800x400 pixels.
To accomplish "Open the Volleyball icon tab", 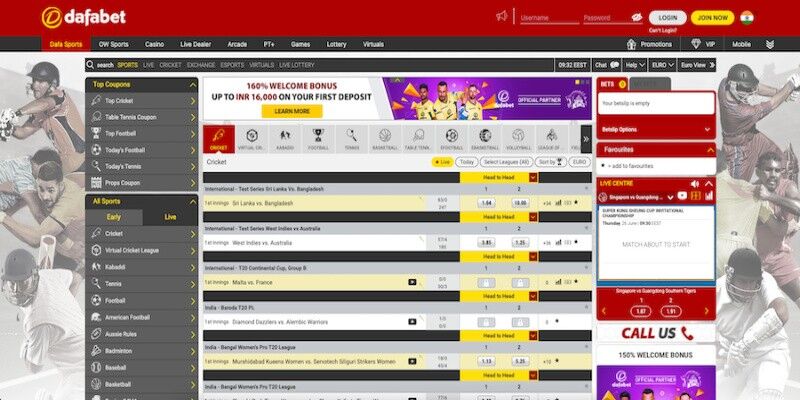I will coord(518,139).
